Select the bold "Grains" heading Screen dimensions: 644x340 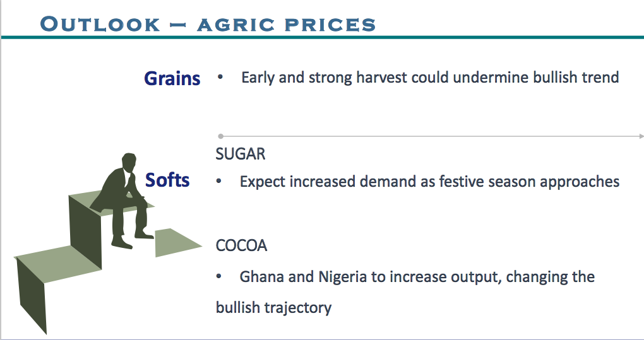tap(172, 79)
